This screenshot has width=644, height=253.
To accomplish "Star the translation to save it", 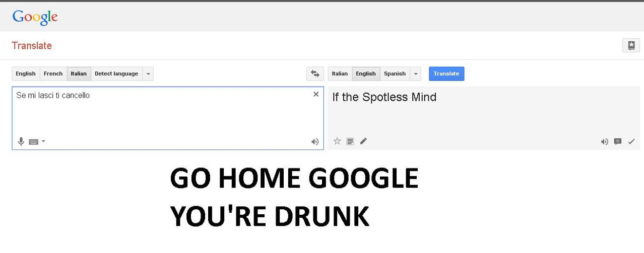I will coord(337,141).
